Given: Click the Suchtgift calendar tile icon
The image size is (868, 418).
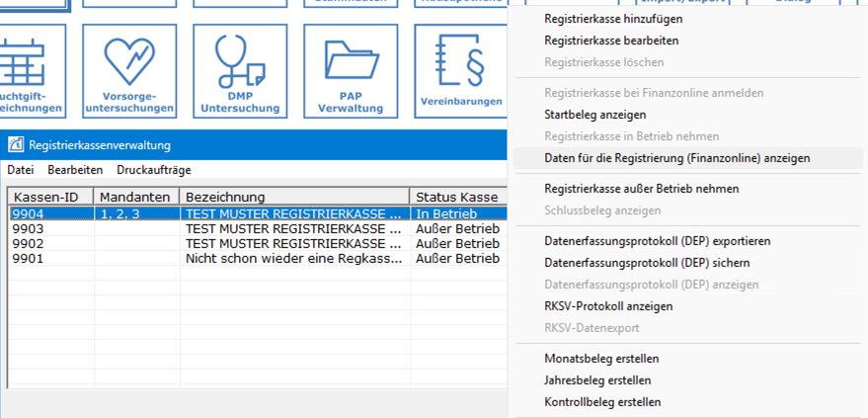Looking at the screenshot, I should tap(32, 70).
